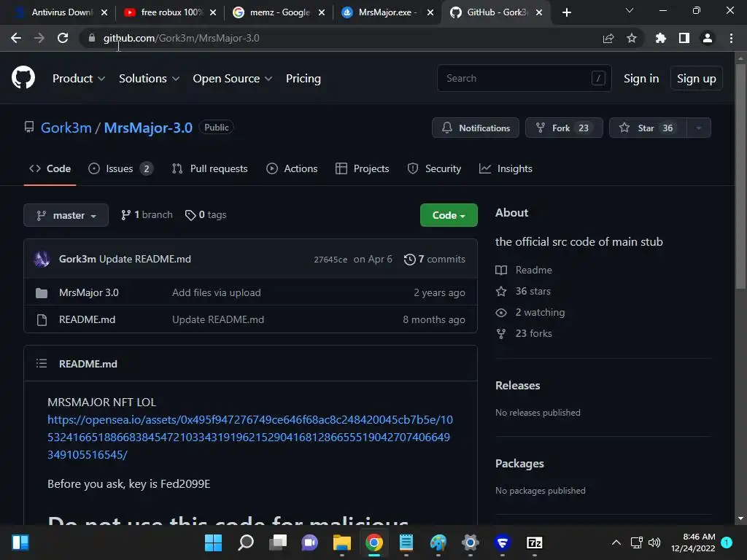747x560 pixels.
Task: Click the share page icon in address bar
Action: pyautogui.click(x=608, y=38)
